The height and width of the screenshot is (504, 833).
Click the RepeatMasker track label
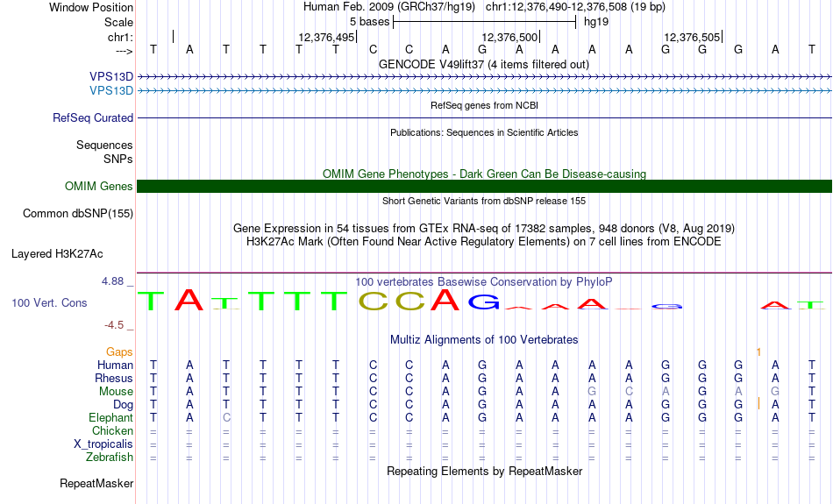(x=96, y=483)
